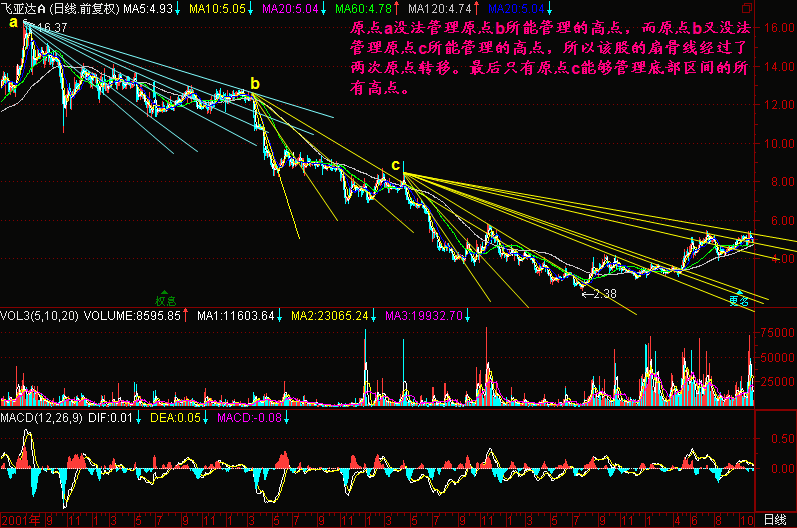The height and width of the screenshot is (528, 797).
Task: Click the 飞亚达A stock title
Action: (24, 9)
